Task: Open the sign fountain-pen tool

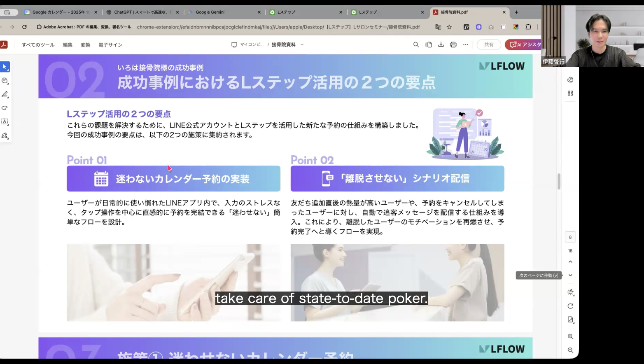Action: (5, 135)
